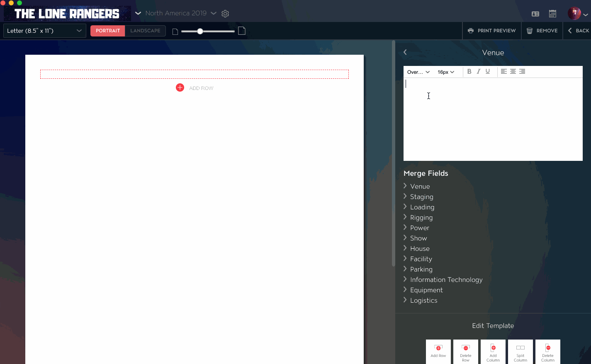The height and width of the screenshot is (364, 591).
Task: Click the large page zoom-in icon
Action: (x=242, y=31)
